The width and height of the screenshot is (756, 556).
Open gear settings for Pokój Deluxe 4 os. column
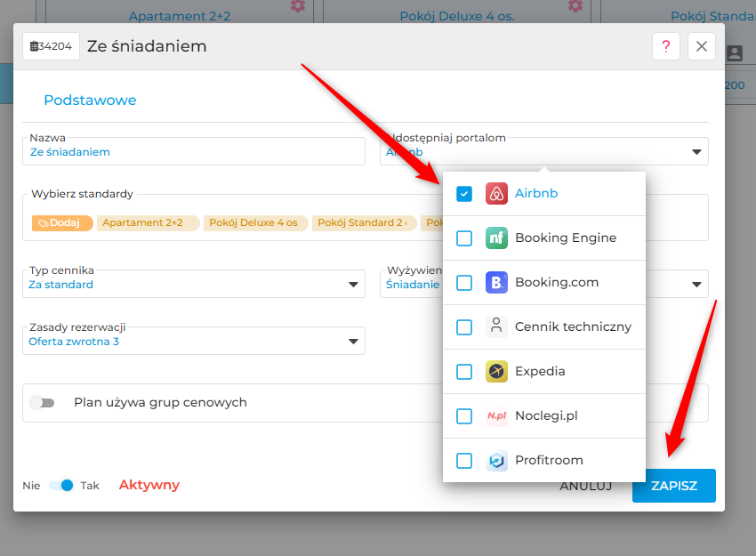tap(575, 6)
